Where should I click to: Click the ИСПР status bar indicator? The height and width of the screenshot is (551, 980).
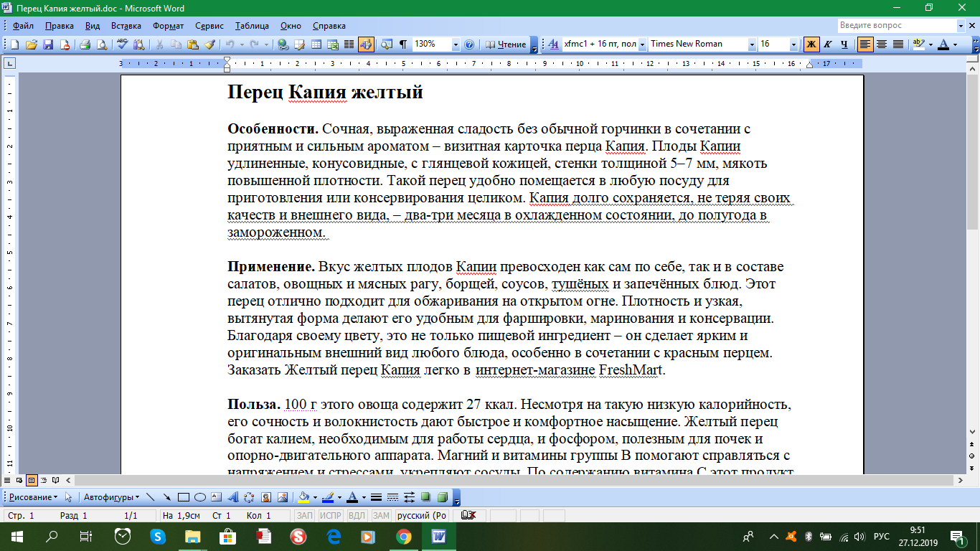pos(330,515)
